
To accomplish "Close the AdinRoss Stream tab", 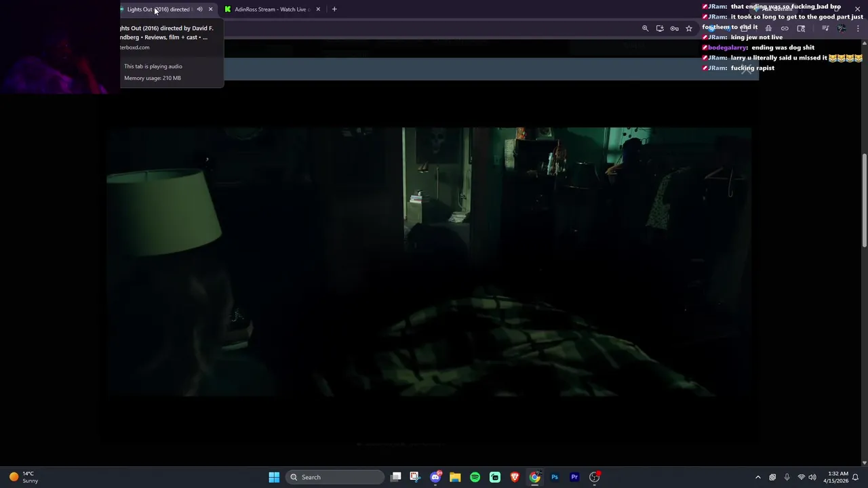I will pos(318,9).
